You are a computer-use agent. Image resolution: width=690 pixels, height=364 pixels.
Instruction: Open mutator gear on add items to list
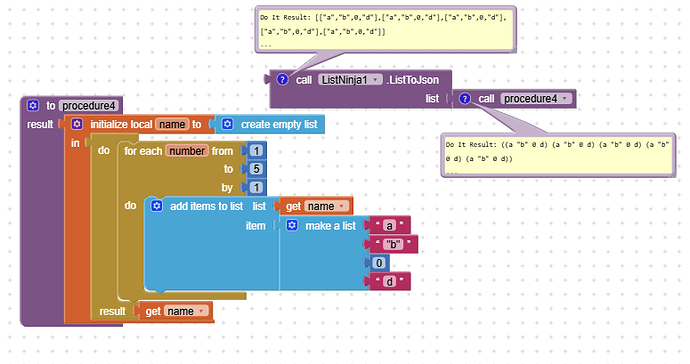click(x=157, y=206)
